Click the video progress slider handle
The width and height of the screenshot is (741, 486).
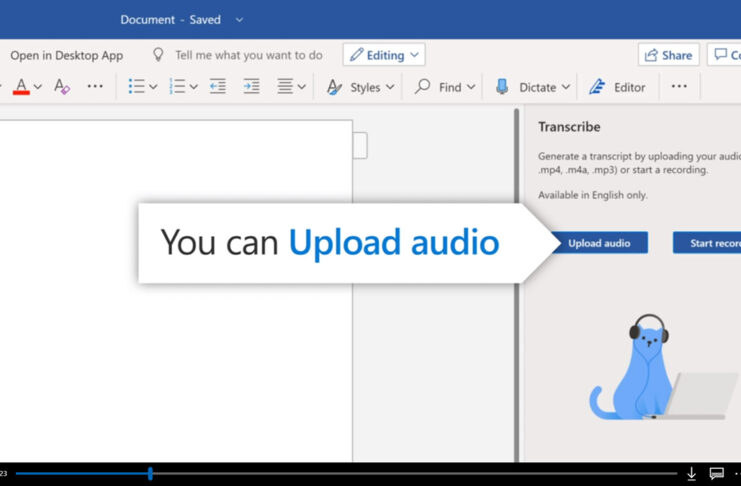[x=150, y=473]
